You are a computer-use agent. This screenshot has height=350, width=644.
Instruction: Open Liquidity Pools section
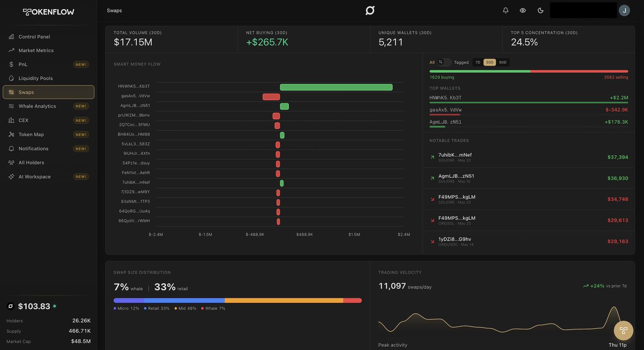click(48, 78)
